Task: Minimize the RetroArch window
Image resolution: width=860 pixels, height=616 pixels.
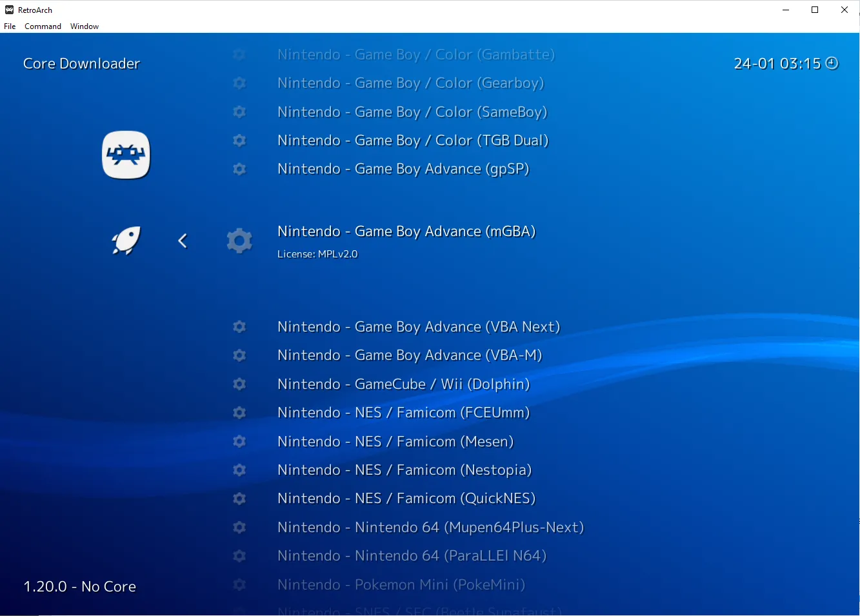Action: [x=786, y=10]
